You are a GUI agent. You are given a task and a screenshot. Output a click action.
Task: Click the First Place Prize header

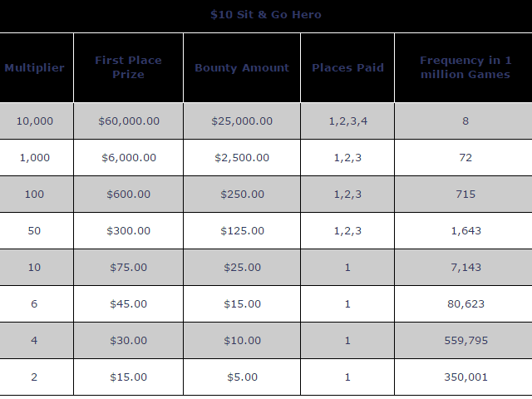pos(128,67)
